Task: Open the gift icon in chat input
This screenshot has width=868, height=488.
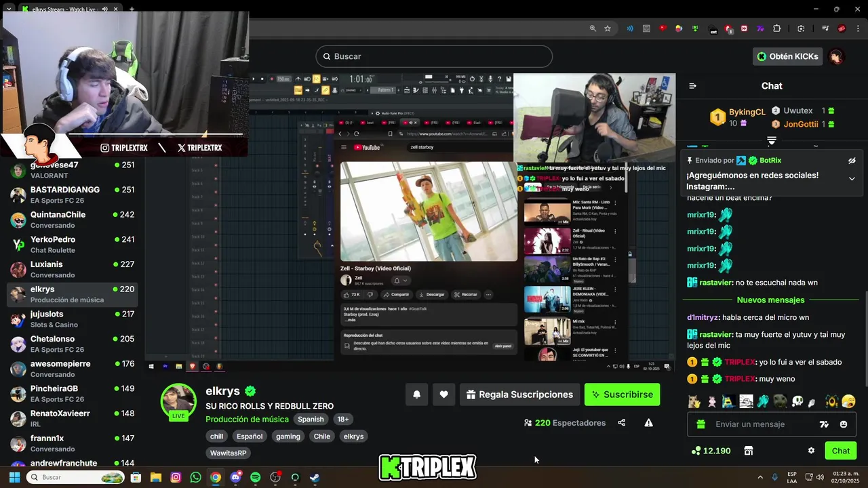Action: [701, 424]
